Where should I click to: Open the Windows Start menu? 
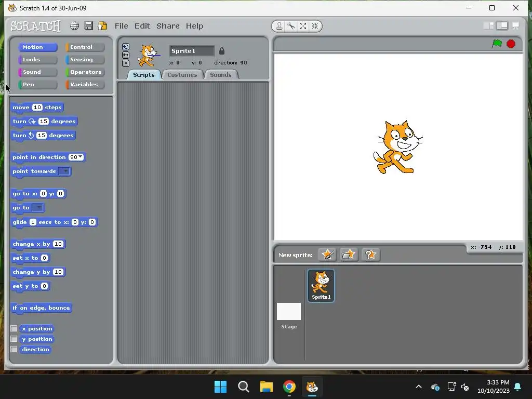coord(220,387)
